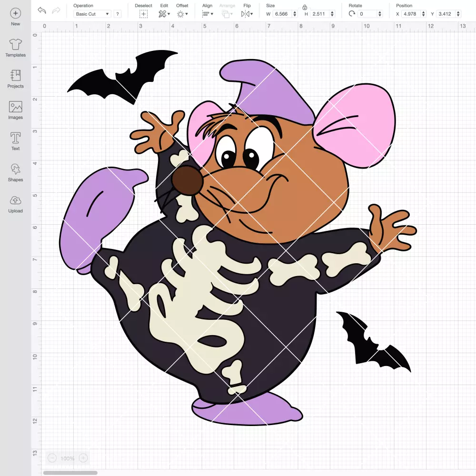Click the Deselect icon
The image size is (476, 476).
click(x=144, y=14)
